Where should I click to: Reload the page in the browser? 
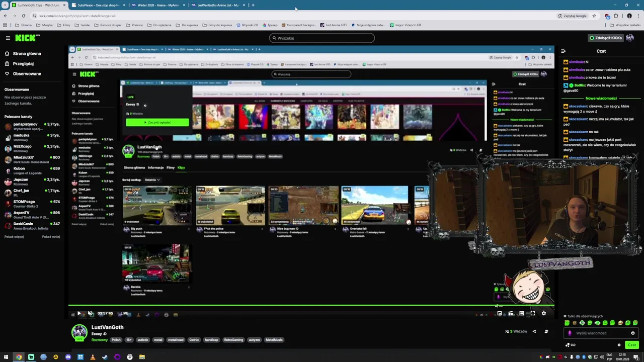coord(23,16)
